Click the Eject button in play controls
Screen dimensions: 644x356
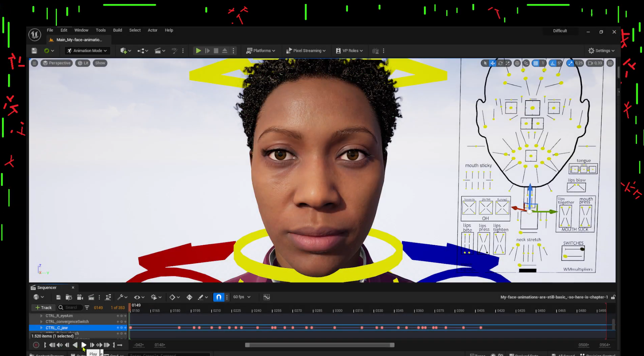point(225,51)
